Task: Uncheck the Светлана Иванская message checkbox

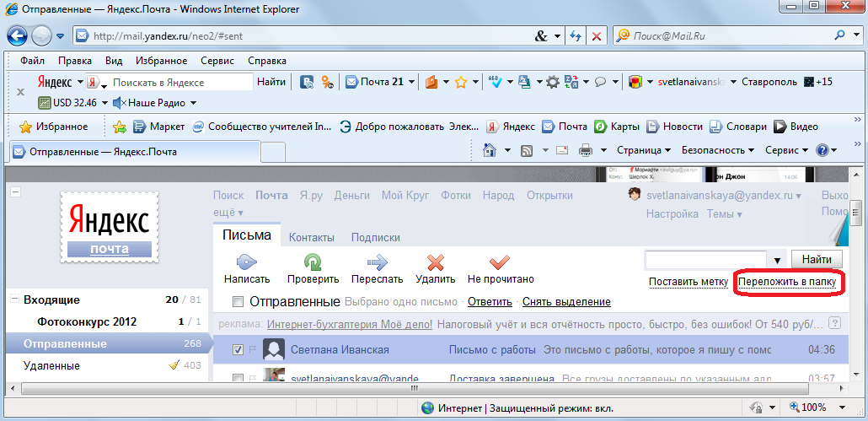Action: click(238, 349)
